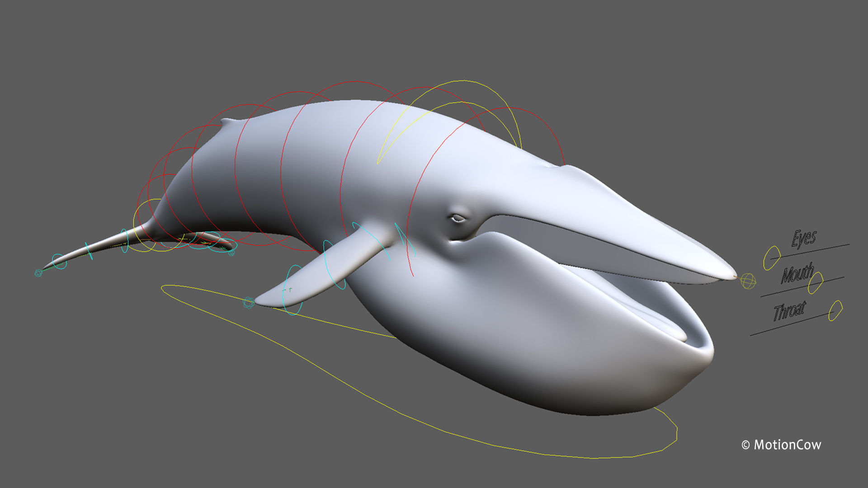Select the cyan ring at mid pectoral fin
Screen dimensions: 868x488
[x=334, y=265]
